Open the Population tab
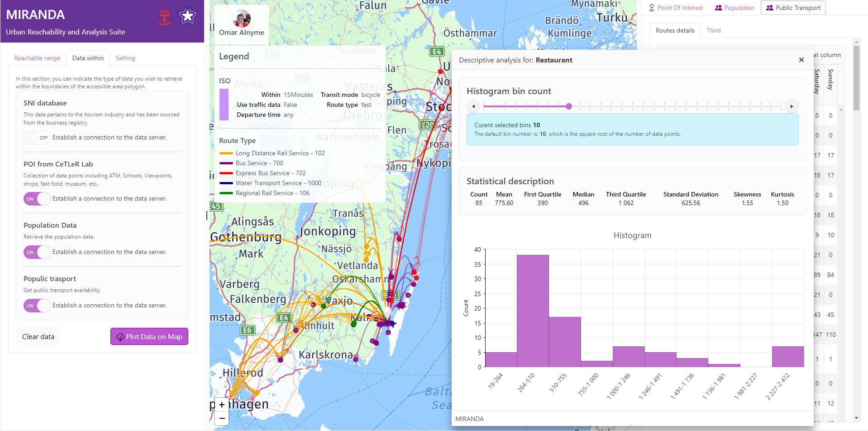 click(x=734, y=8)
